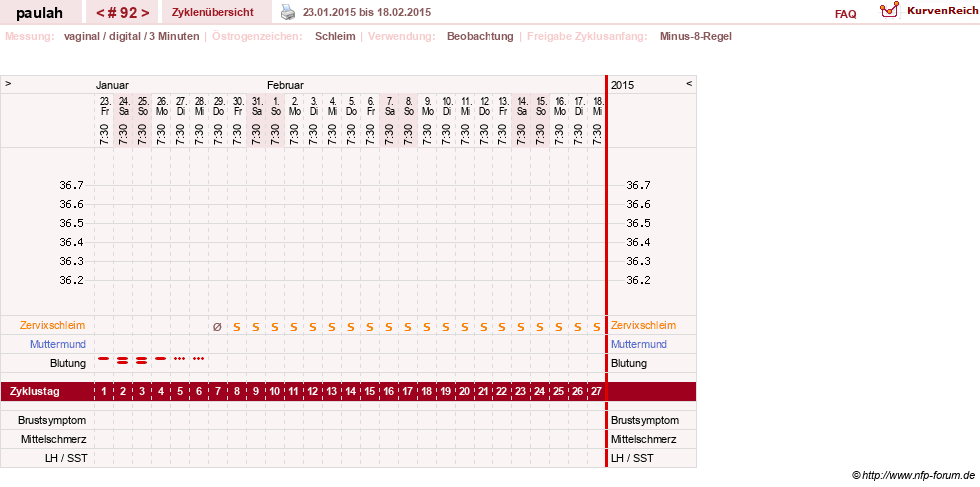Click the right Brustsymptom label
This screenshot has height=487, width=980.
[645, 420]
